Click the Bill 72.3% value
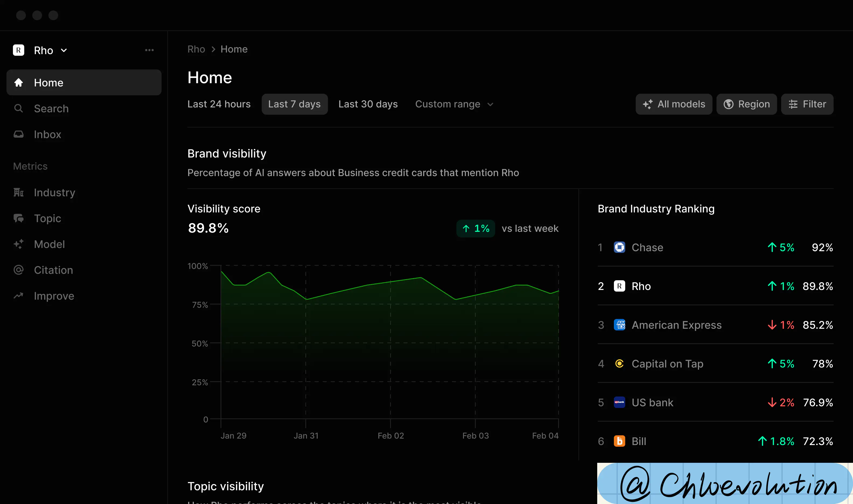853x504 pixels. 818,441
